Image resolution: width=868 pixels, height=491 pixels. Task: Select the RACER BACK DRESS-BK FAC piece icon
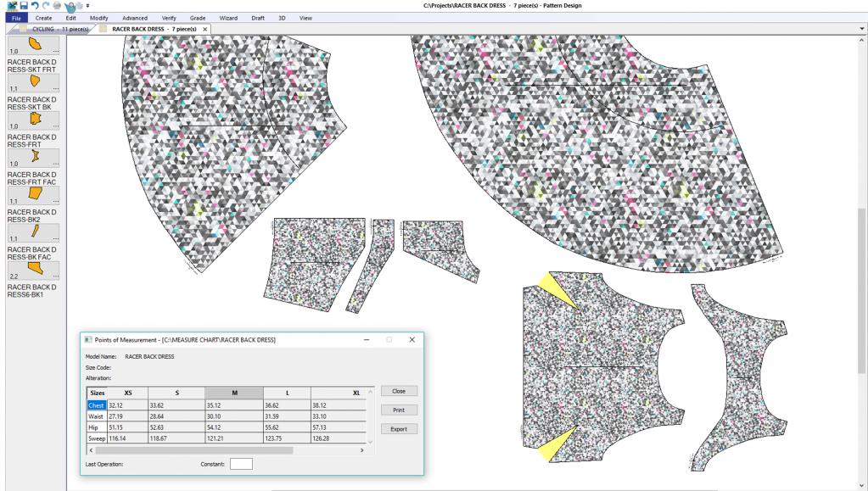pyautogui.click(x=35, y=232)
